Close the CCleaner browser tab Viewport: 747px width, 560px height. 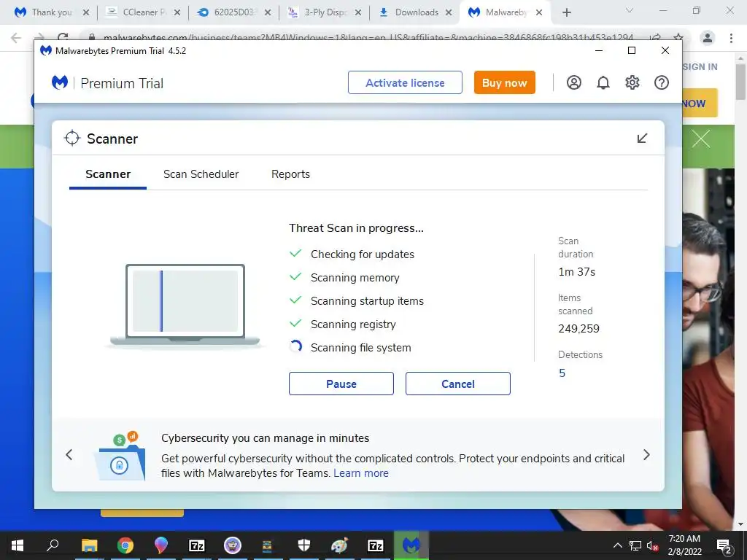177,13
